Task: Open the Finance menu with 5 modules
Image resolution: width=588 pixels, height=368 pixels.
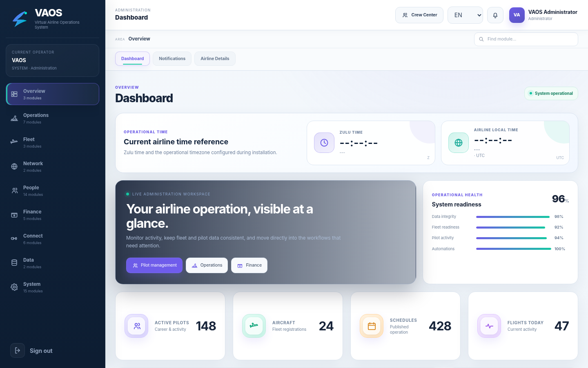Action: pyautogui.click(x=53, y=215)
